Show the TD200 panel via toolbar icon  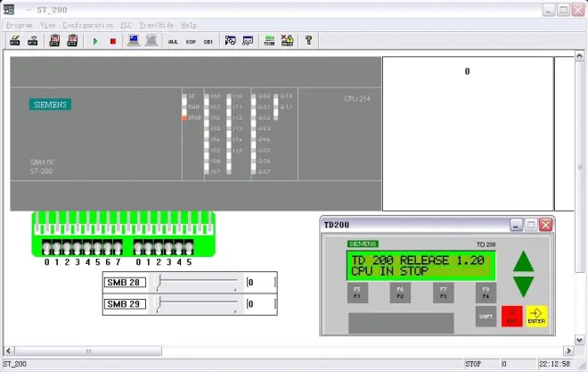[x=269, y=40]
